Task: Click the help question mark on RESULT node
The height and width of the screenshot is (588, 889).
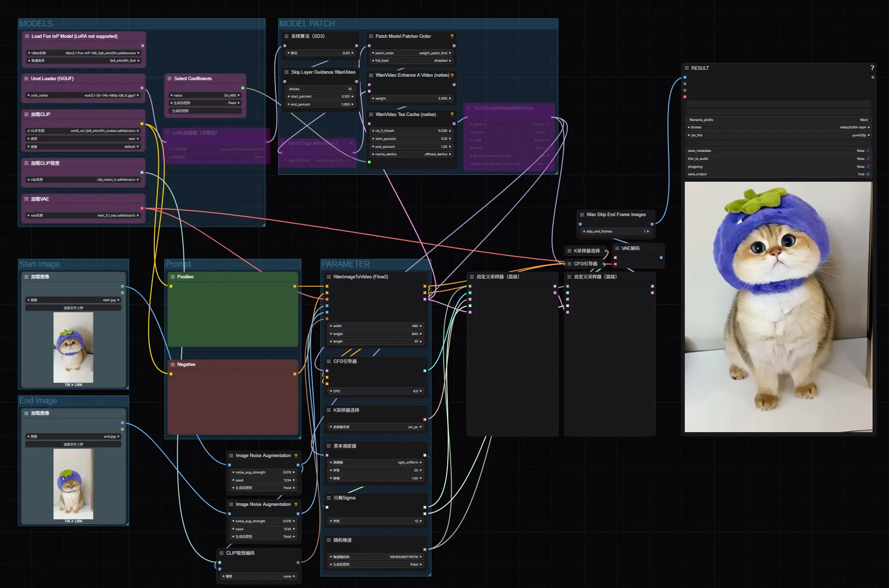Action: (872, 68)
